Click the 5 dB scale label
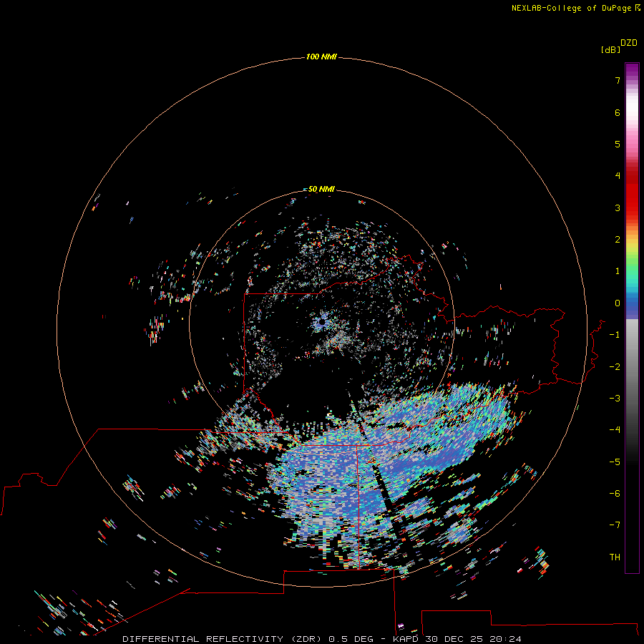The height and width of the screenshot is (644, 644). pos(618,144)
